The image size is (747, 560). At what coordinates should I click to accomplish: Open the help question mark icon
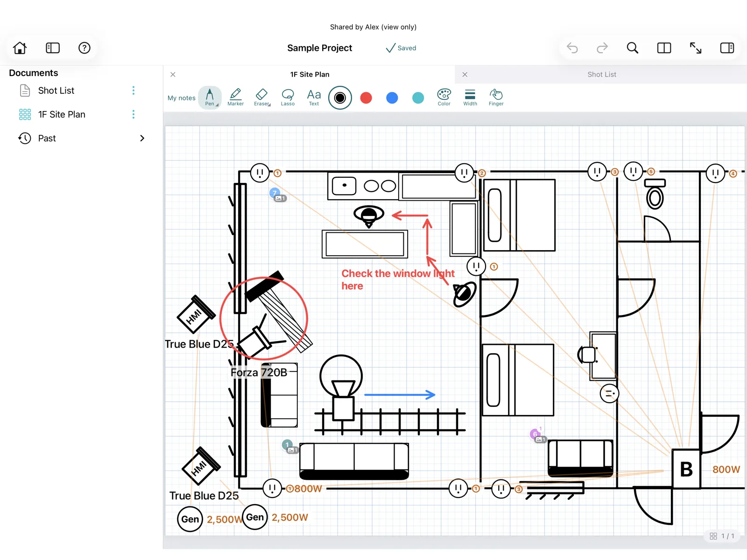pyautogui.click(x=84, y=48)
